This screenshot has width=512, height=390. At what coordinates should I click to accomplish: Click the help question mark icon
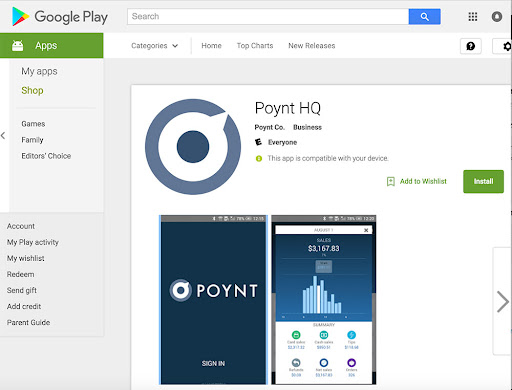pyautogui.click(x=471, y=46)
